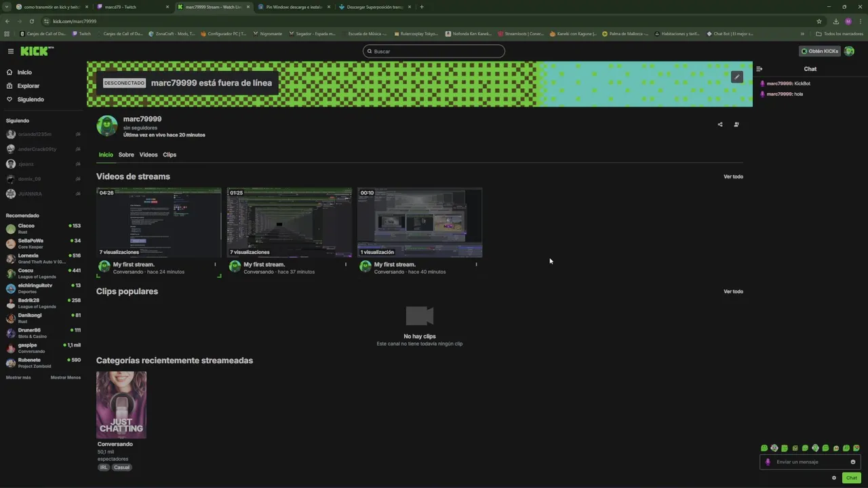Open recommended channel Ciscoo
868x488 pixels.
(x=43, y=228)
